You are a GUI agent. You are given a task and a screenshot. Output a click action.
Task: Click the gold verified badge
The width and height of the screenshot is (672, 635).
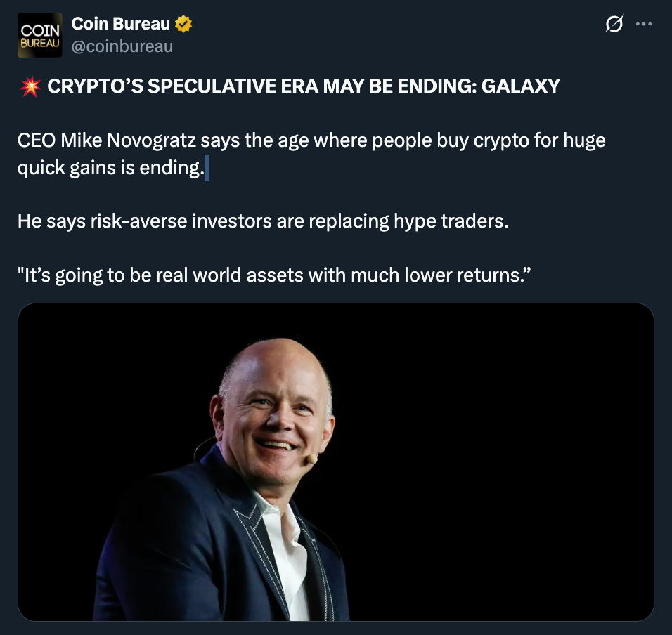[x=183, y=25]
